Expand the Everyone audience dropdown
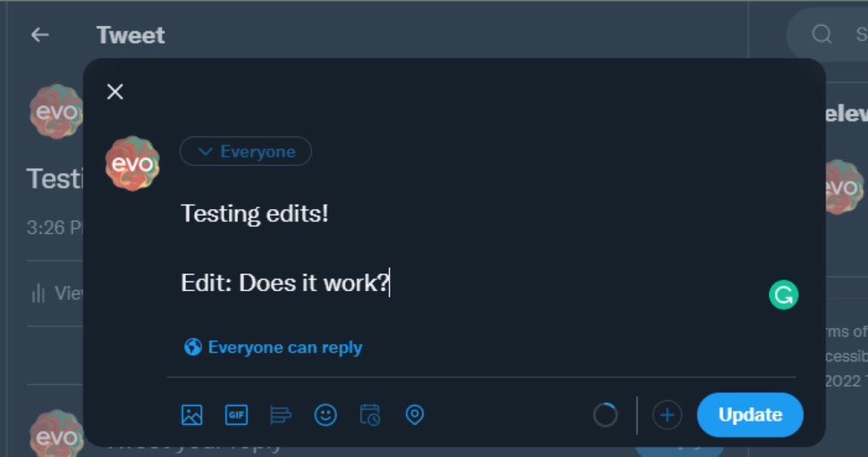 tap(246, 151)
